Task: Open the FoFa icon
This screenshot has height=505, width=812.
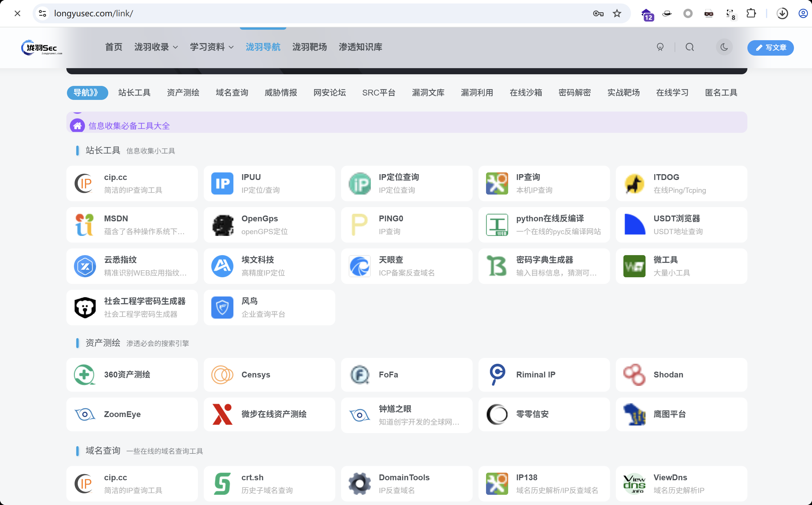Action: (x=359, y=375)
